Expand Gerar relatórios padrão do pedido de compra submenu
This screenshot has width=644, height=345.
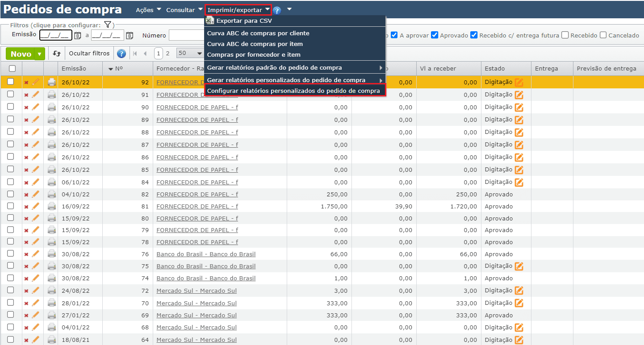pyautogui.click(x=295, y=68)
